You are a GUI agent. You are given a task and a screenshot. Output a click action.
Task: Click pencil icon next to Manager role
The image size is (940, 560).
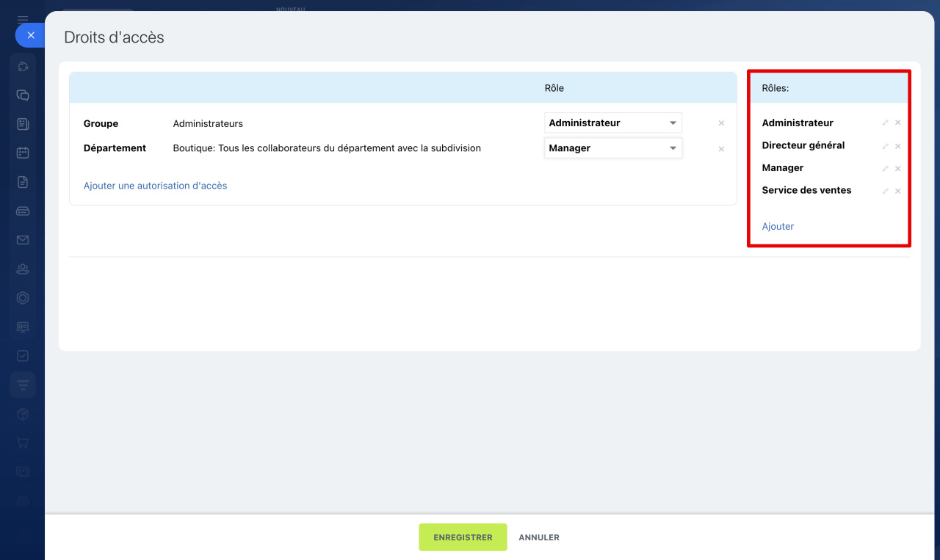click(x=885, y=169)
